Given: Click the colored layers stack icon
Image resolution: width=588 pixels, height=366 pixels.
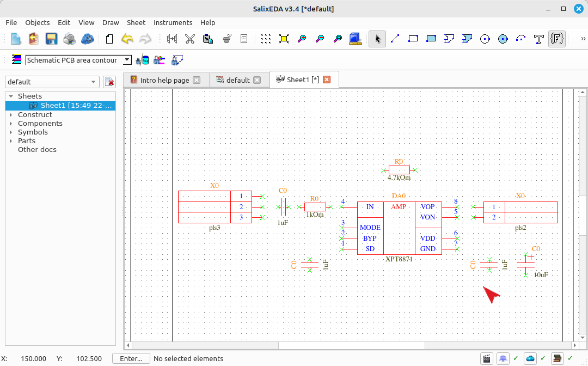Looking at the screenshot, I should 16,59.
